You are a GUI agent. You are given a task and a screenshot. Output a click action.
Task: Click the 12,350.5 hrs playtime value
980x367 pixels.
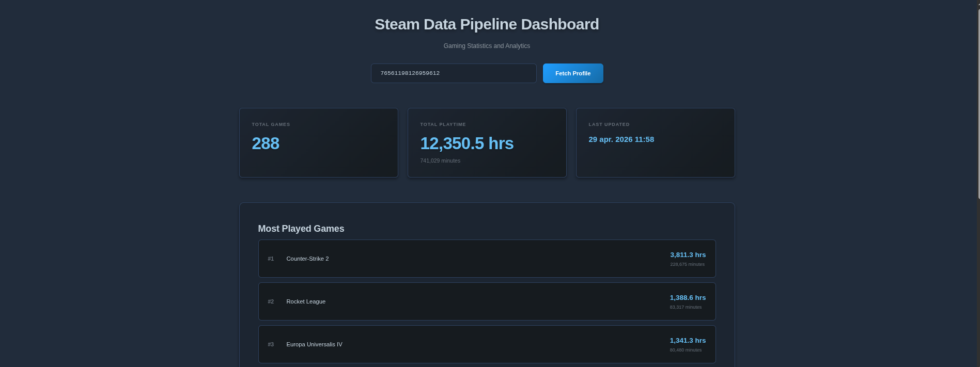(466, 143)
